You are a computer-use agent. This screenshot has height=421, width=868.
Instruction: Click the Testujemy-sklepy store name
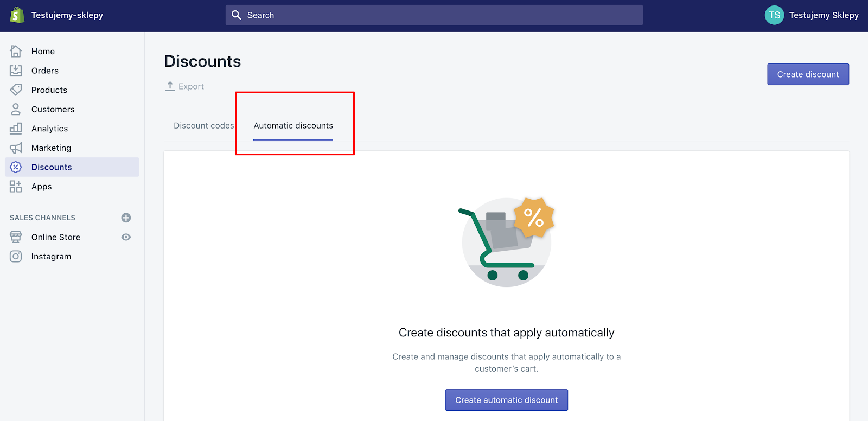click(x=67, y=15)
